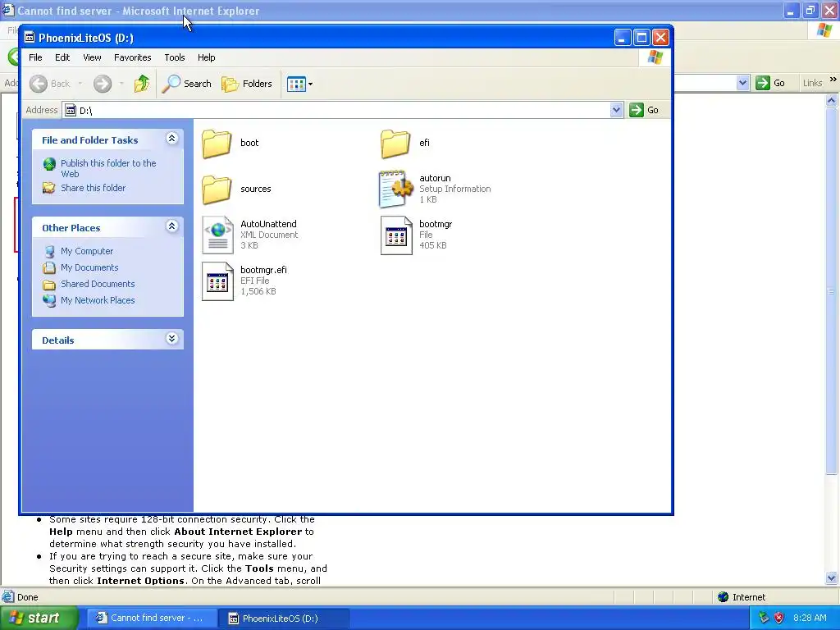
Task: Click the PhoenixLiteOS (D:) taskbar button
Action: coord(284,619)
